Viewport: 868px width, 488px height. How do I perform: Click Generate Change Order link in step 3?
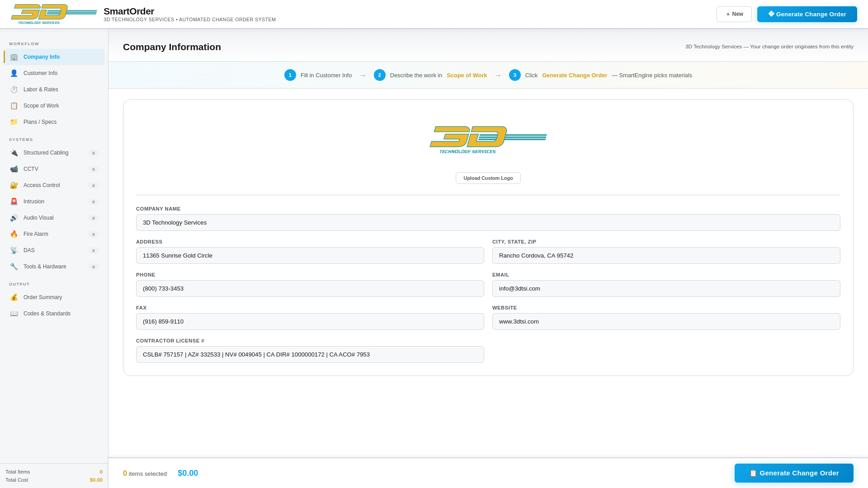click(575, 75)
